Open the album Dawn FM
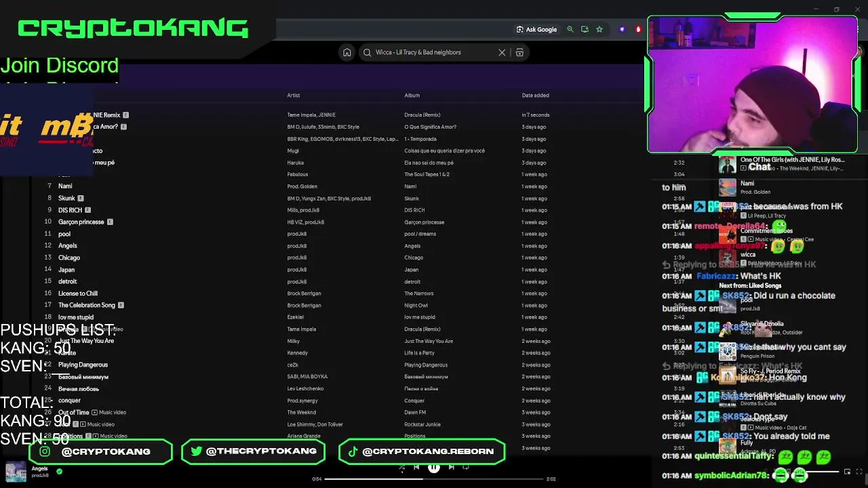The image size is (868, 488). 415,412
